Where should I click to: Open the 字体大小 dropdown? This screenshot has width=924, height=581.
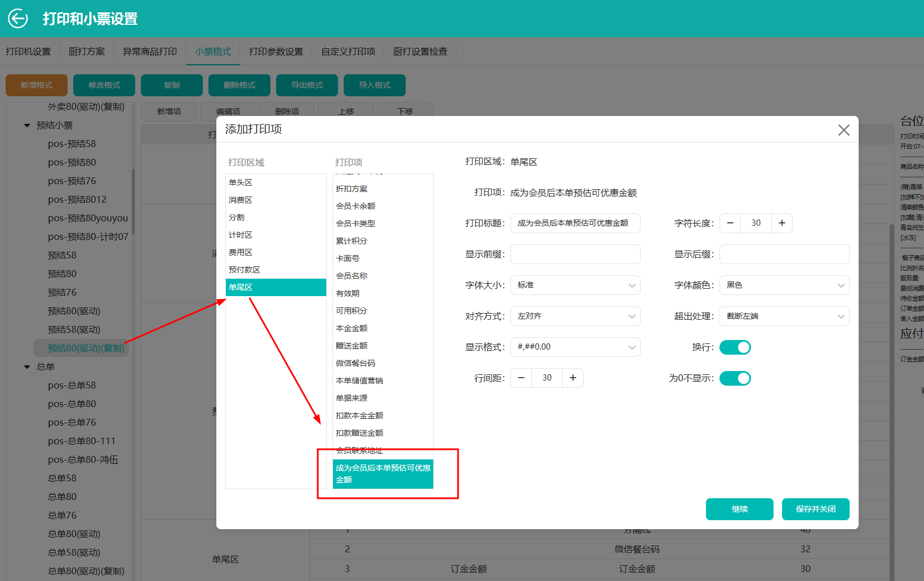tap(575, 285)
